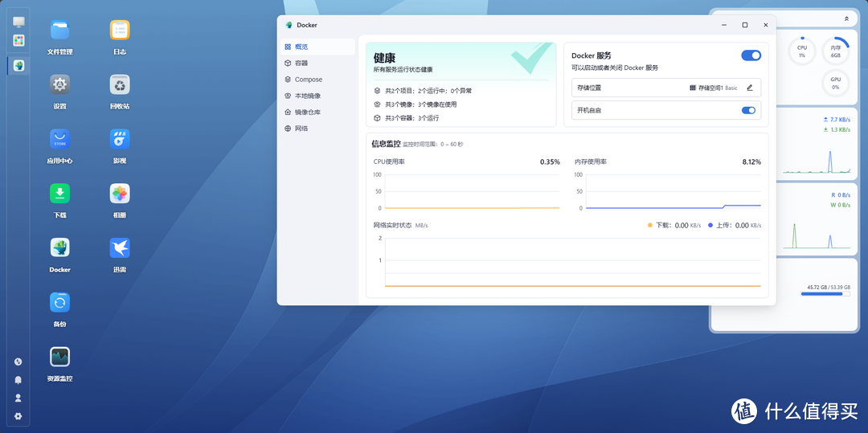The image size is (868, 433).
Task: Switch to the 概览 overview tab
Action: point(317,47)
